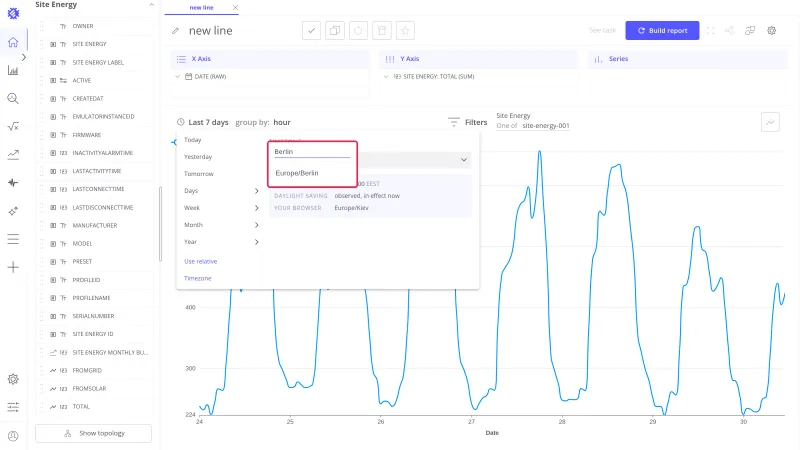Image resolution: width=800 pixels, height=450 pixels.
Task: Select the ACTIVE field
Action: (82, 81)
